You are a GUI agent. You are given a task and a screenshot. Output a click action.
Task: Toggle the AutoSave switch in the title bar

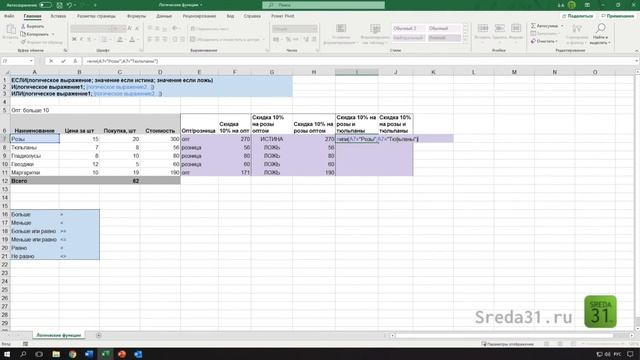click(x=45, y=5)
